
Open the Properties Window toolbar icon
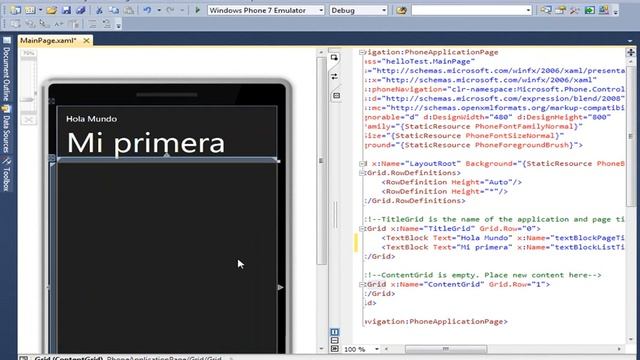560,10
